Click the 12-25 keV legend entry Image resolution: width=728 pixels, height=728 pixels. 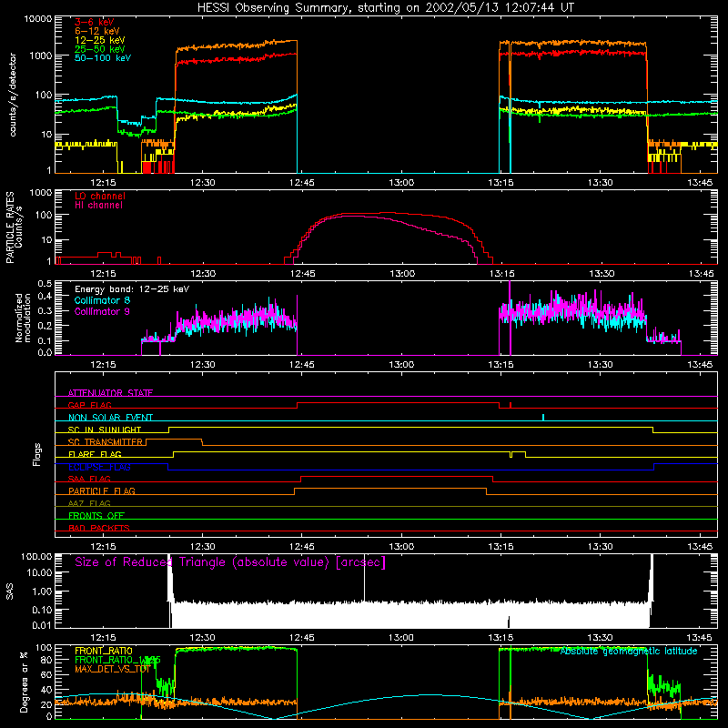point(99,40)
